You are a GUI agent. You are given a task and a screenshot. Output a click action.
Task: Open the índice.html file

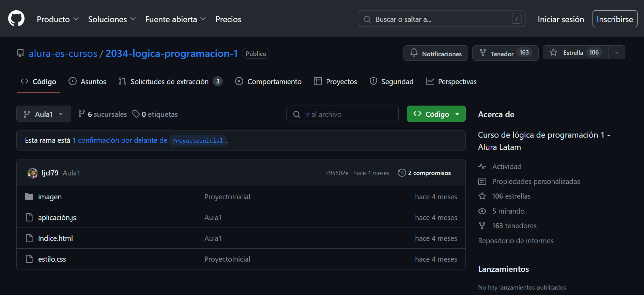point(56,238)
